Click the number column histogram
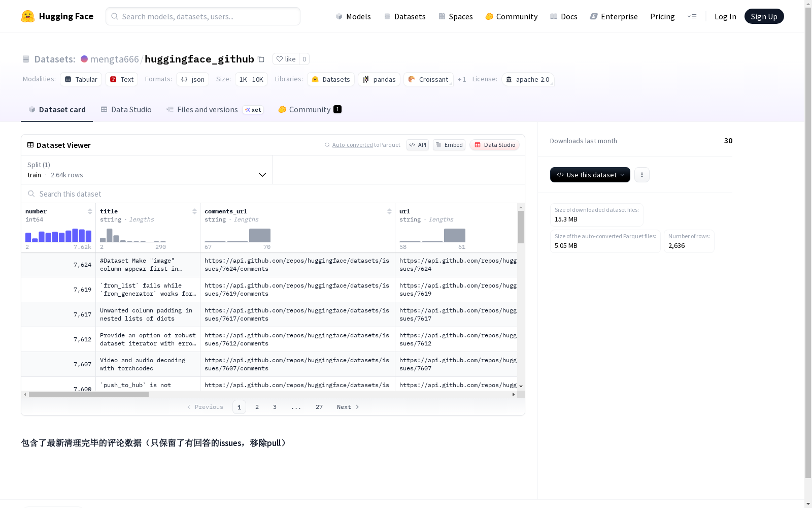The height and width of the screenshot is (508, 812). (58, 235)
